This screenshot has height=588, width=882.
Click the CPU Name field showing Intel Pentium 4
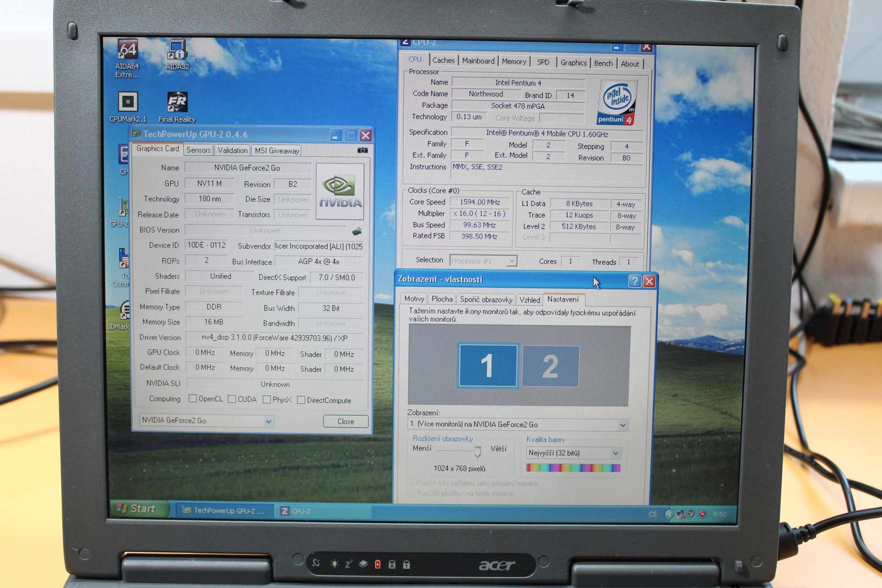[x=518, y=83]
